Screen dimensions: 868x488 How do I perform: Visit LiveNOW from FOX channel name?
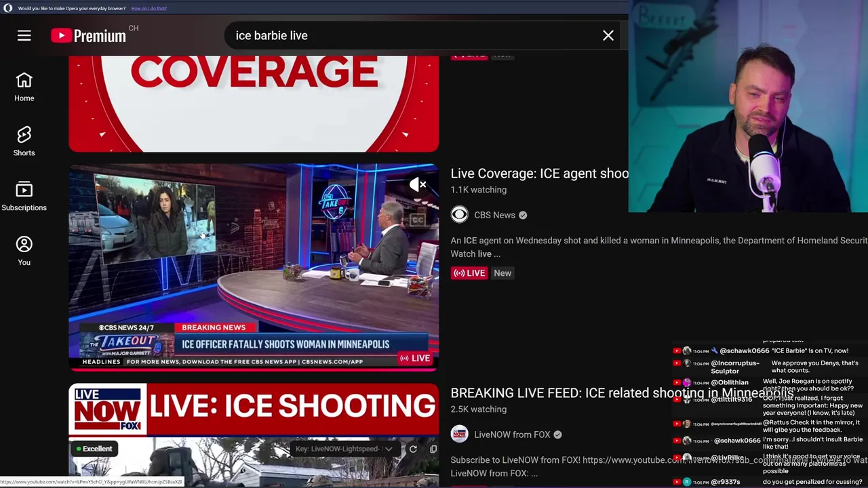[512, 434]
